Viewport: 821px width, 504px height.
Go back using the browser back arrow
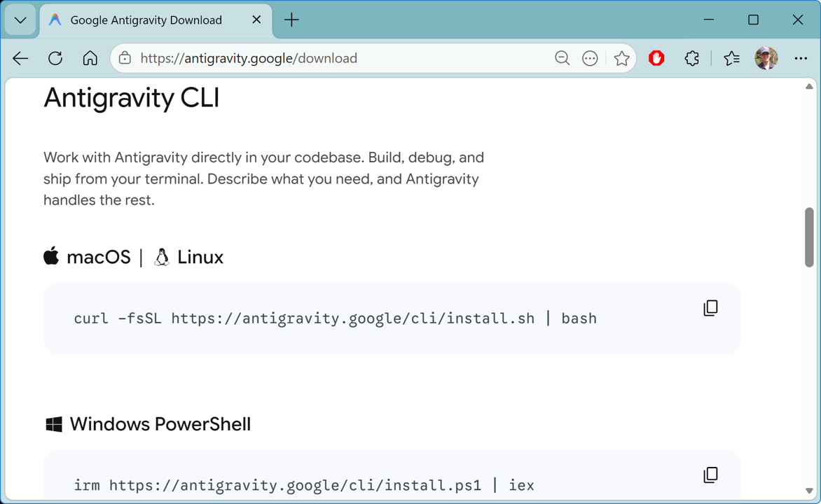20,58
